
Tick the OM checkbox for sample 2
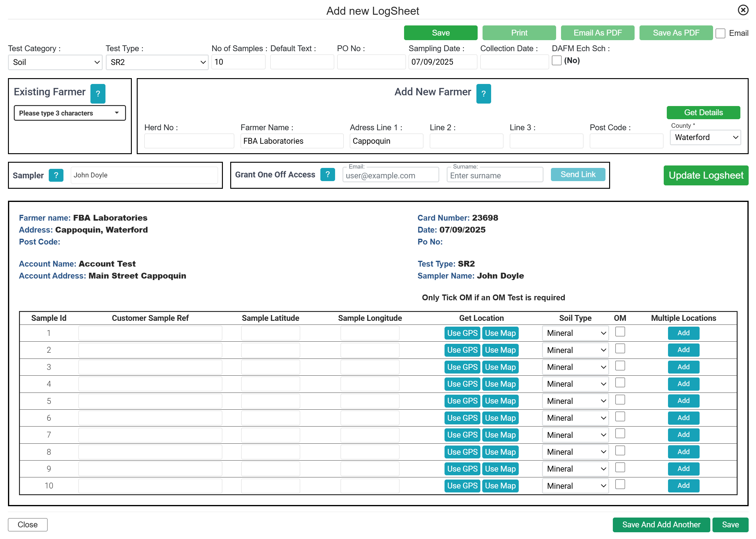620,349
